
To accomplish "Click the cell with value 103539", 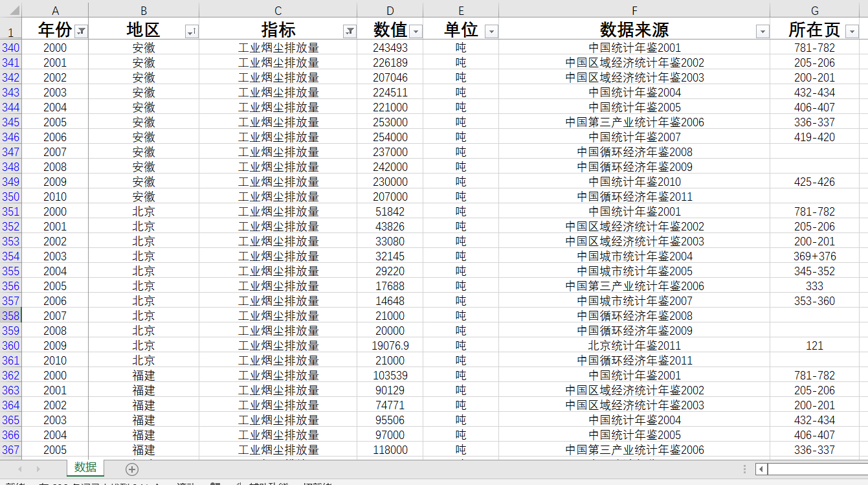I will (x=390, y=376).
